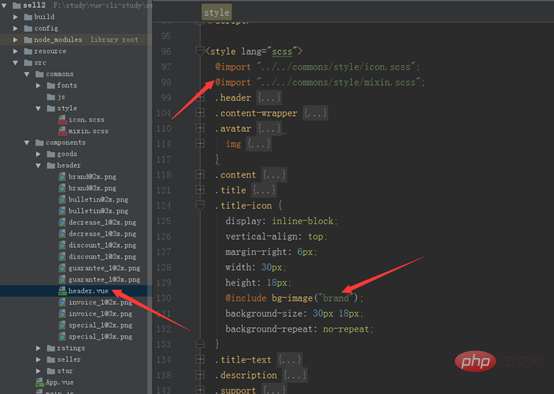Collapse the src folder arrow

coord(15,63)
